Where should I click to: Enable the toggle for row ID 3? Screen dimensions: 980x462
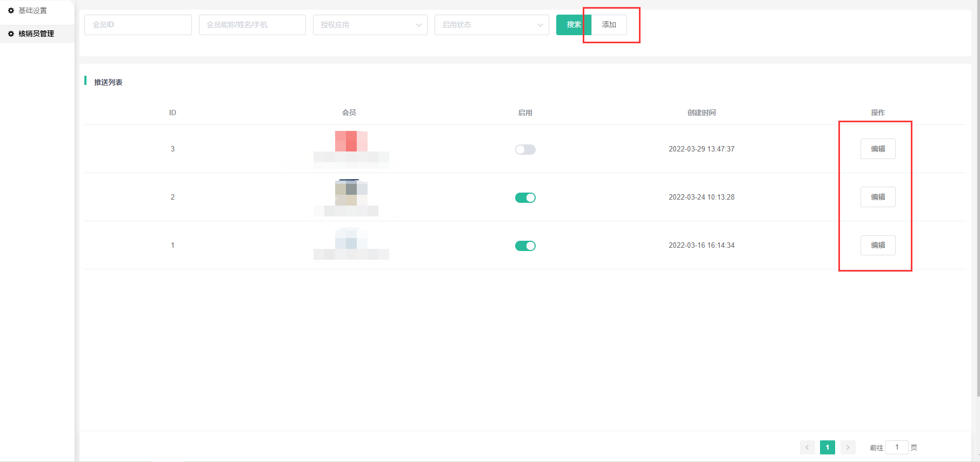[525, 149]
